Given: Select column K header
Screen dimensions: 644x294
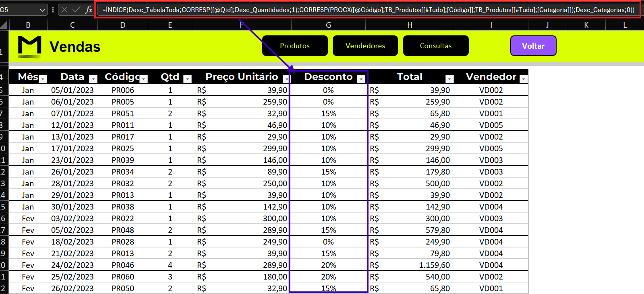Looking at the screenshot, I should point(586,25).
